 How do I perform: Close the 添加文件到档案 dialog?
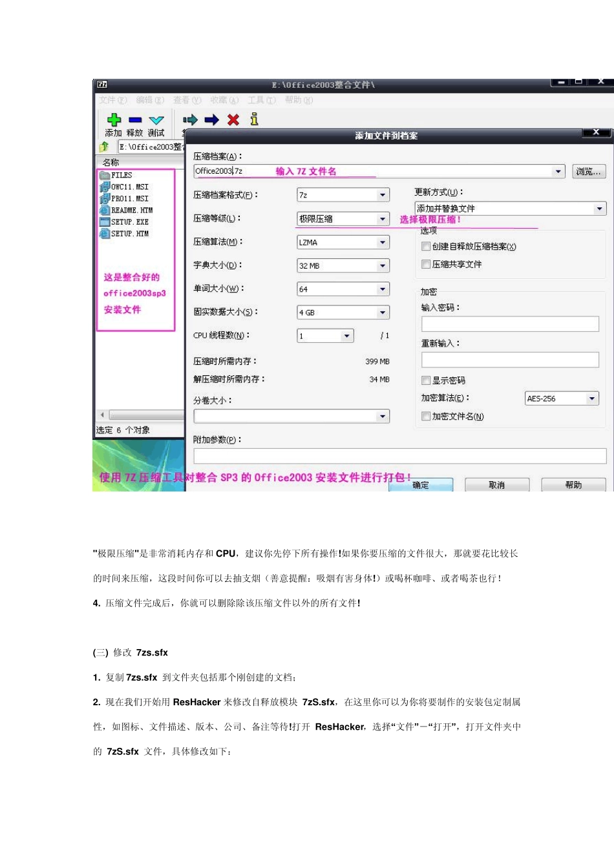point(596,132)
